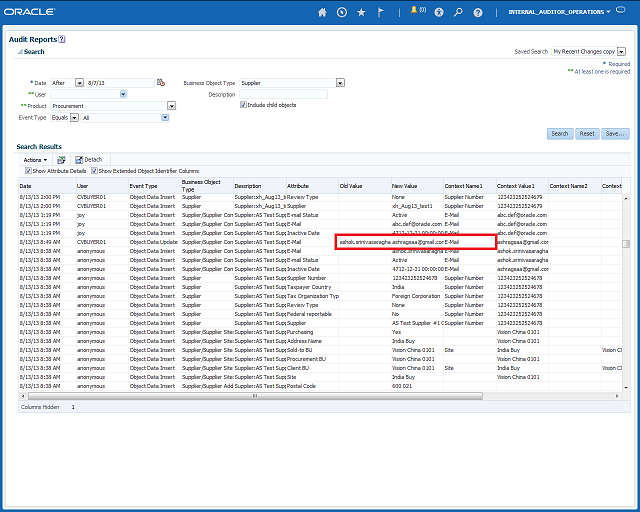The image size is (640, 512).
Task: Click Business Object Type column header
Action: point(207,186)
